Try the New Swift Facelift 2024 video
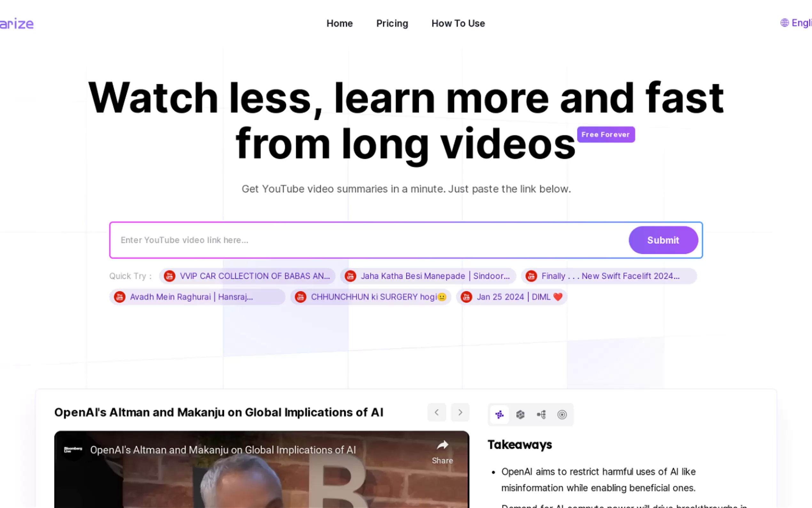The width and height of the screenshot is (812, 508). tap(610, 276)
